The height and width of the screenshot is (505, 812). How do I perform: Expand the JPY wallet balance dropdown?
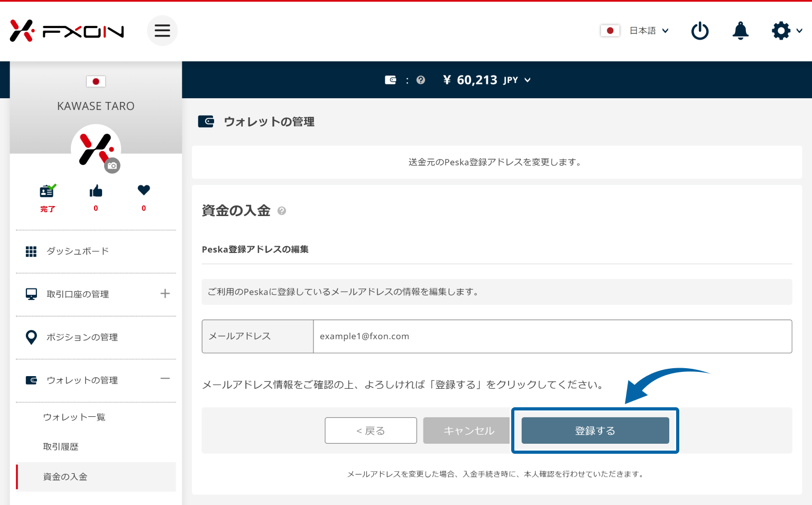click(x=527, y=80)
